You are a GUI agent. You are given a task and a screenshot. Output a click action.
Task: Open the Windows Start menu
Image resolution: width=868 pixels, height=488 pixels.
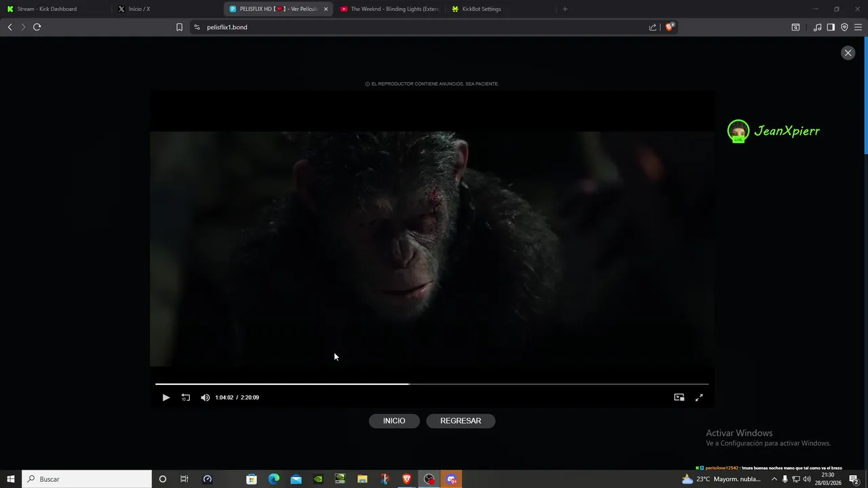click(11, 479)
